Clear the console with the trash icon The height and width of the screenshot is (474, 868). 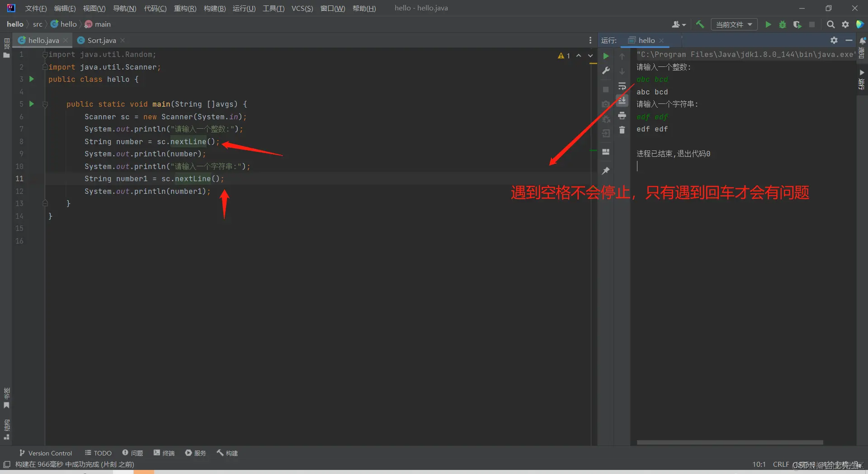(x=622, y=130)
